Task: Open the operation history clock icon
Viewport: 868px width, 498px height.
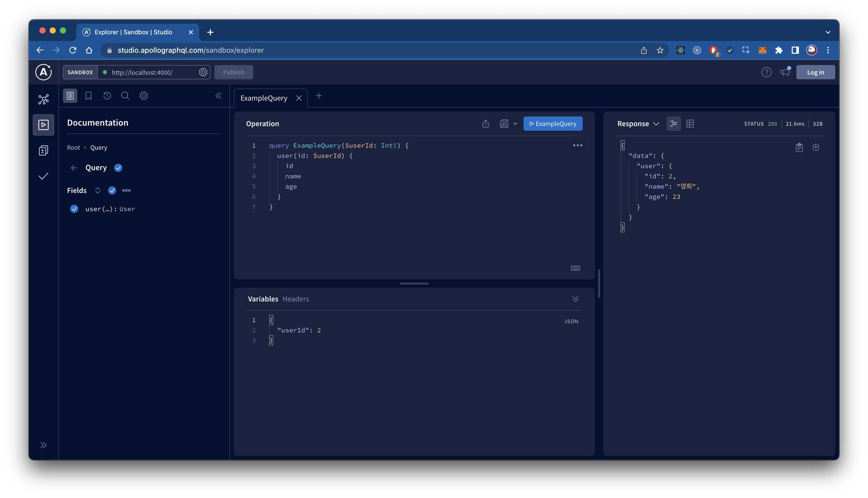Action: tap(107, 96)
